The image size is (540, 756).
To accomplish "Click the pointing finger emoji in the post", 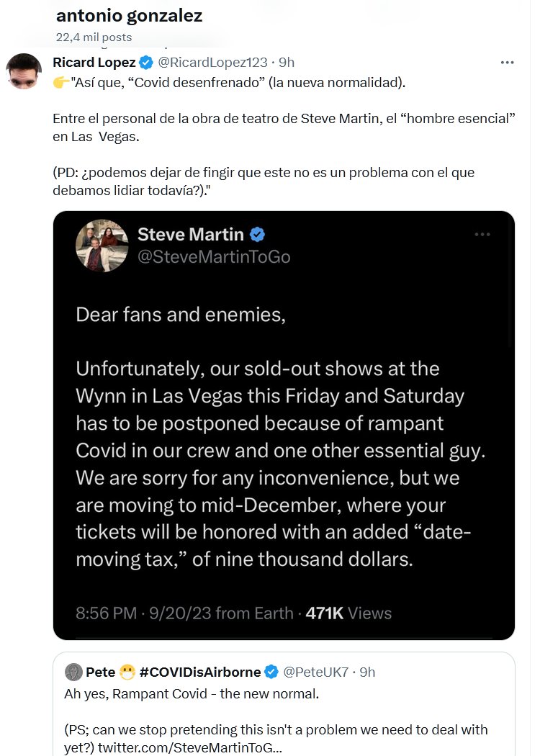I will (61, 83).
